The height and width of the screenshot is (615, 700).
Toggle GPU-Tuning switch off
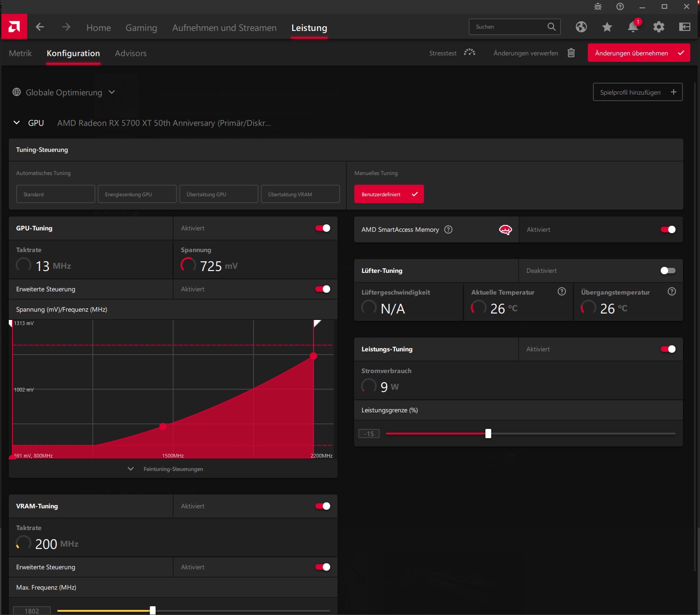pyautogui.click(x=323, y=228)
